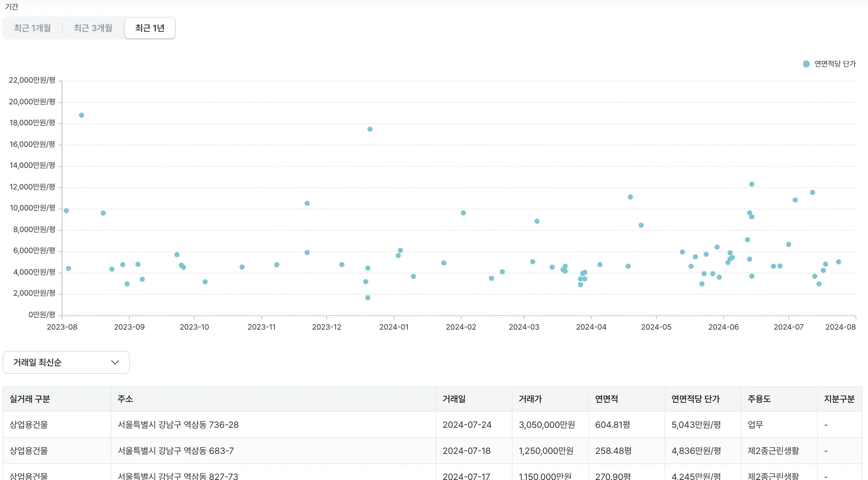Click the 17,000 data point before 2024-01
The width and height of the screenshot is (868, 480).
click(x=370, y=129)
